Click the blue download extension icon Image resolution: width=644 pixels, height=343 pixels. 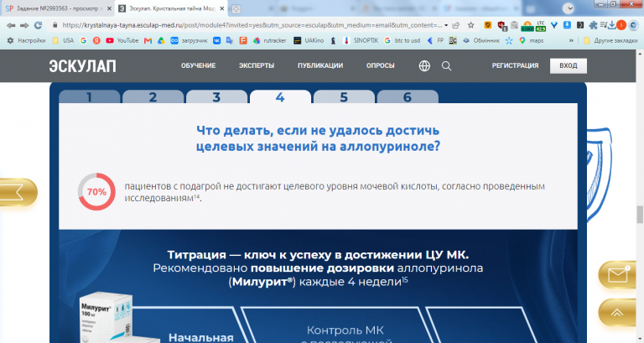(x=567, y=25)
